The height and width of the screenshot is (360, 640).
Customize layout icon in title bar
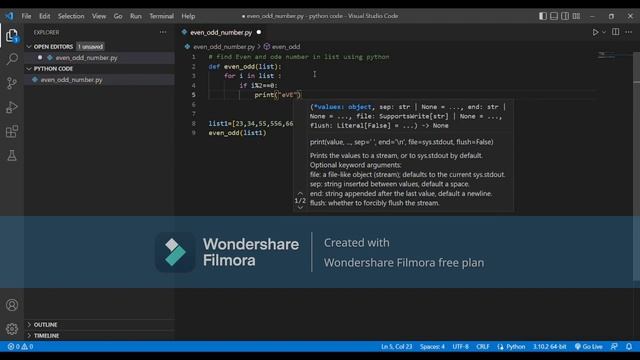576,16
